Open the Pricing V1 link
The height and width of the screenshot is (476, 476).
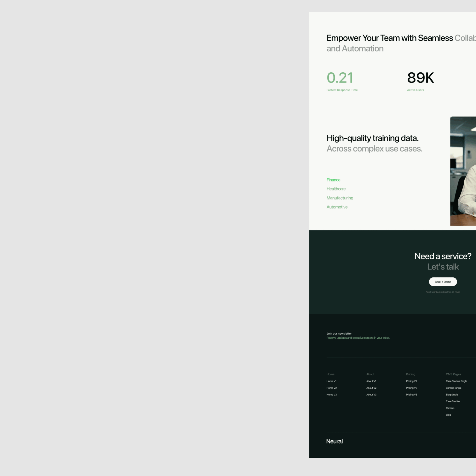(x=411, y=381)
